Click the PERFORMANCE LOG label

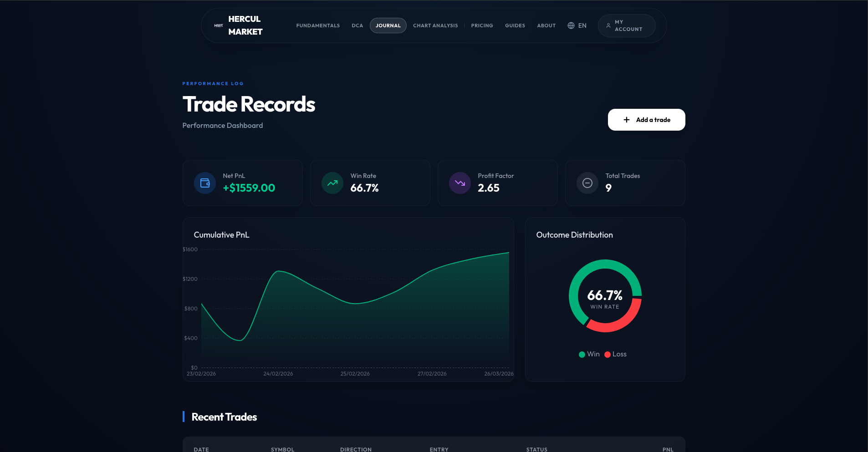click(x=213, y=84)
